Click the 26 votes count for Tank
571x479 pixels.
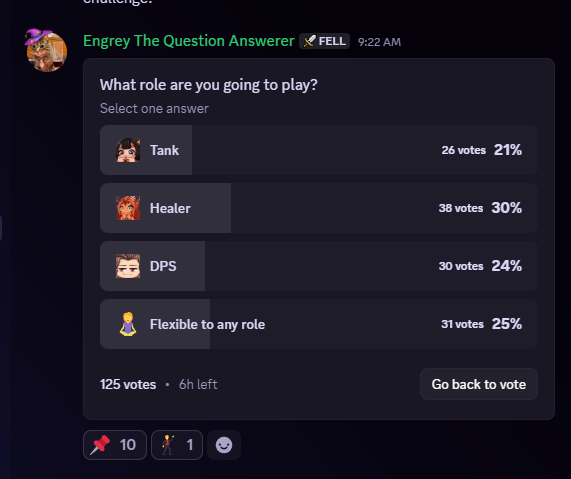(x=464, y=150)
